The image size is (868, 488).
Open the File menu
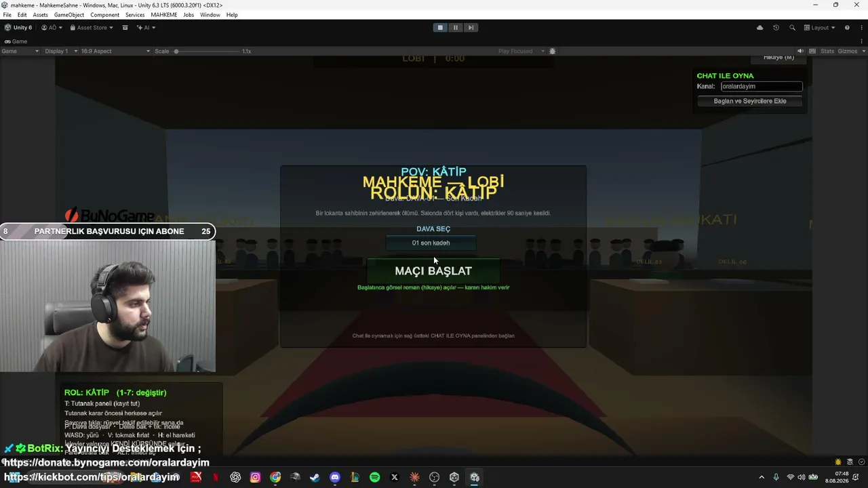pos(7,15)
